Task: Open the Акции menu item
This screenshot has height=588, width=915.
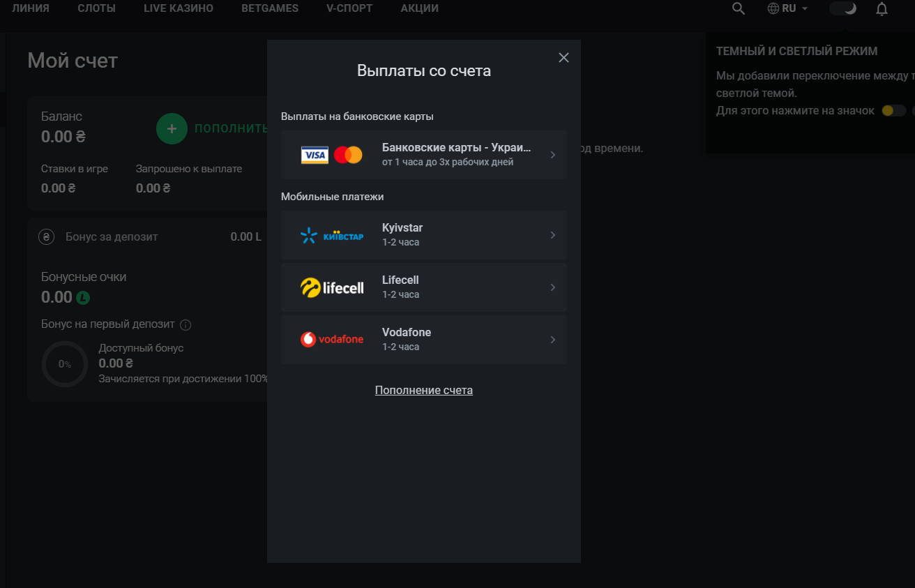Action: point(420,9)
